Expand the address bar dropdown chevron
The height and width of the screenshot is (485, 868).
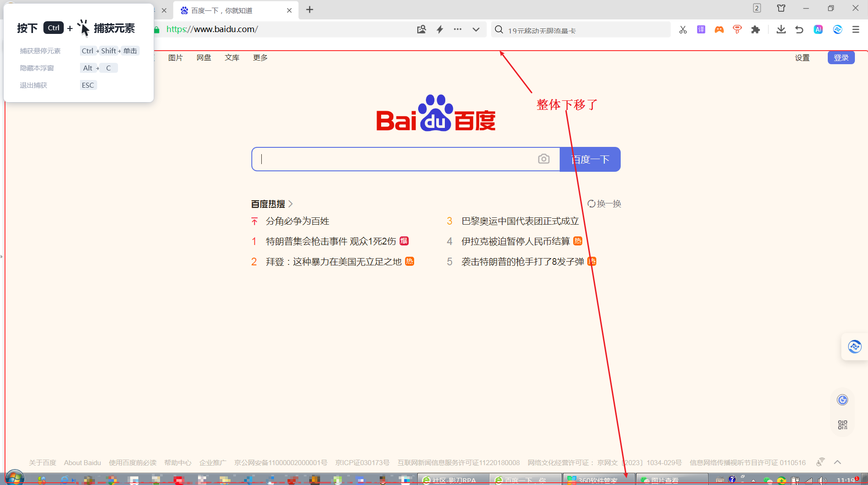coord(476,30)
